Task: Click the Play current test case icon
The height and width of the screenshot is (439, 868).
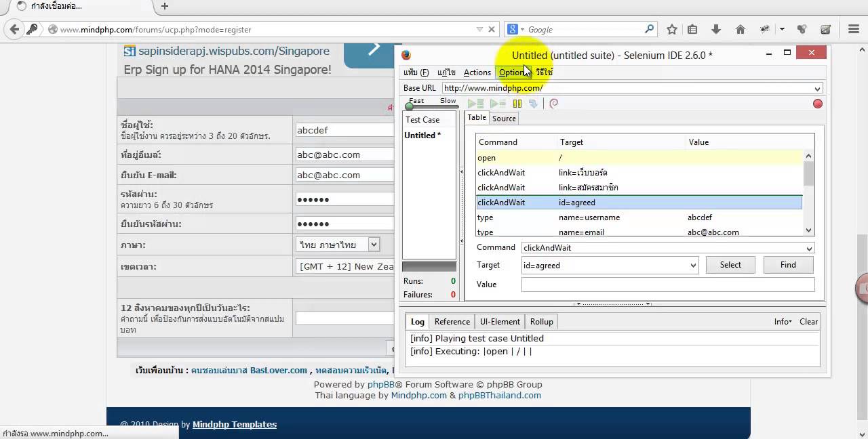Action: pyautogui.click(x=498, y=104)
